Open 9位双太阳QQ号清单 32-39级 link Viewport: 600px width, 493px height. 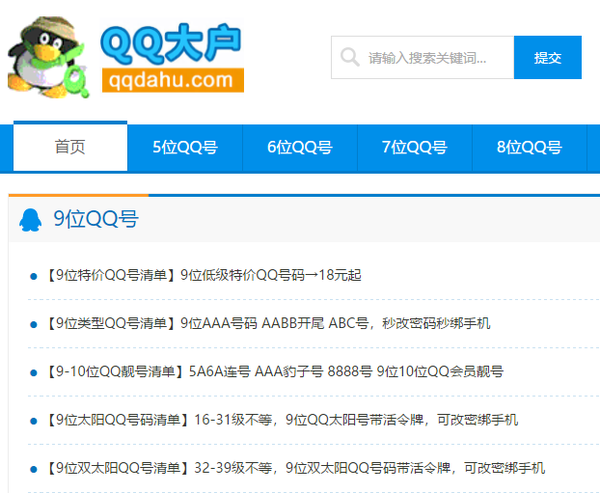(295, 468)
